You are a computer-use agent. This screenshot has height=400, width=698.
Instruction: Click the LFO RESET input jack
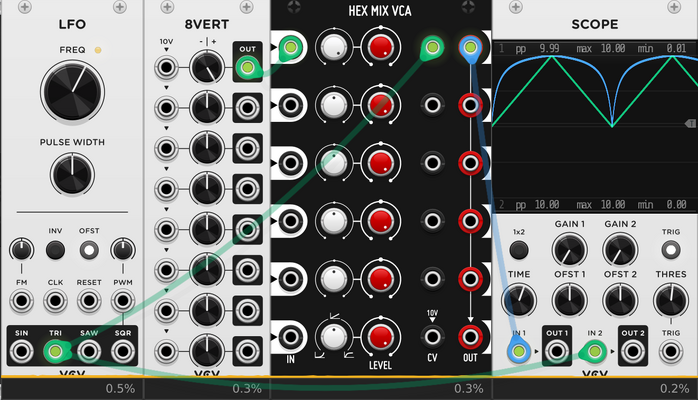[89, 301]
